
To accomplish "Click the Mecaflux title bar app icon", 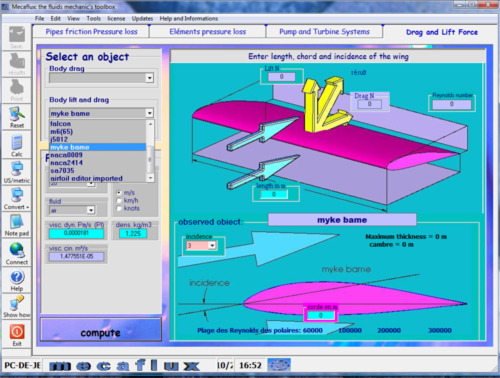I will (x=5, y=6).
